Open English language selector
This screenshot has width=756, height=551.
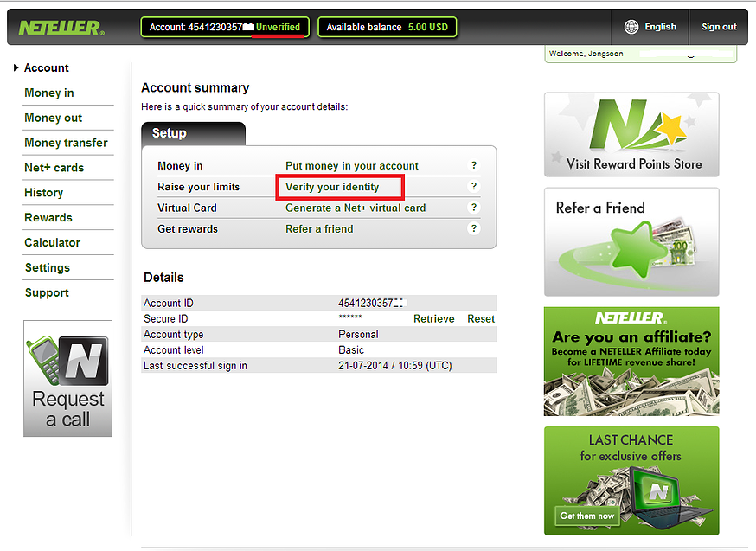coord(661,27)
